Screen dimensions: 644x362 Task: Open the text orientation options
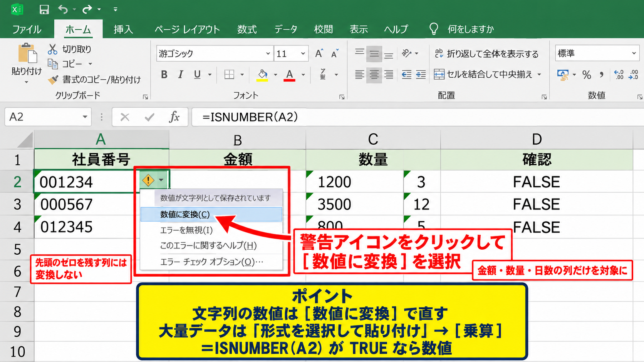[410, 53]
